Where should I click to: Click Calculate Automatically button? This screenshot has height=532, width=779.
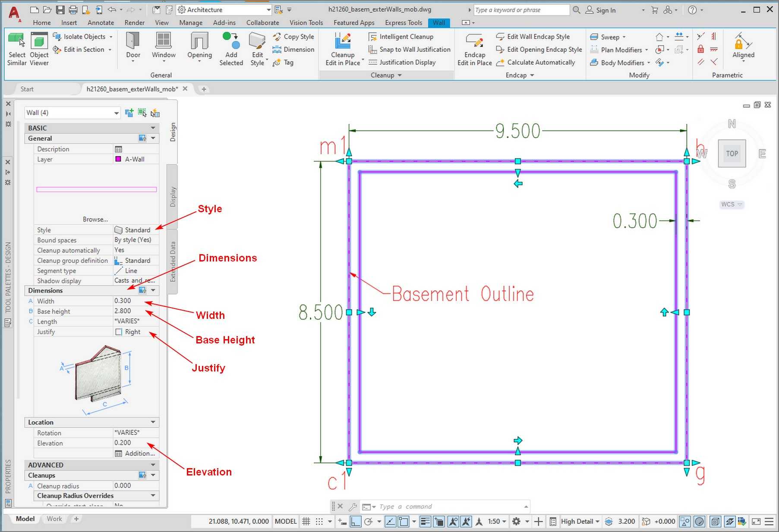(x=536, y=62)
